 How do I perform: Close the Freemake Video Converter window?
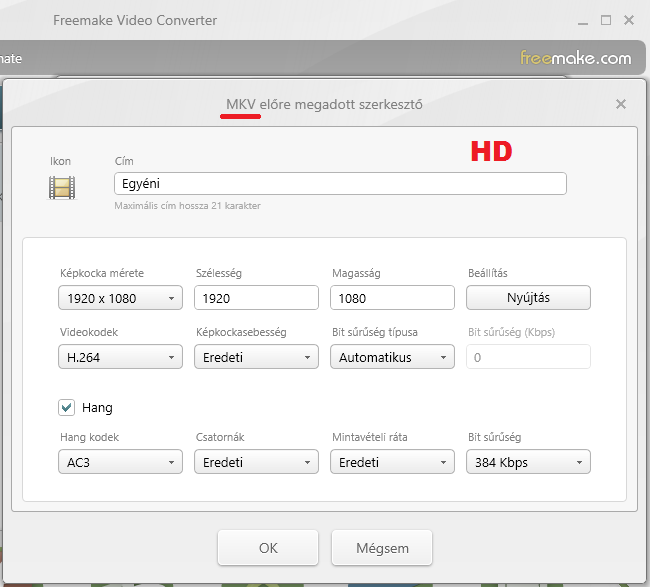(x=629, y=20)
